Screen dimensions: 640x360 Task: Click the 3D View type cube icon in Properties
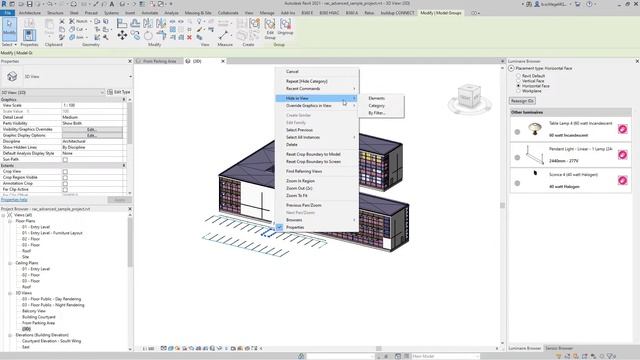pos(12,76)
